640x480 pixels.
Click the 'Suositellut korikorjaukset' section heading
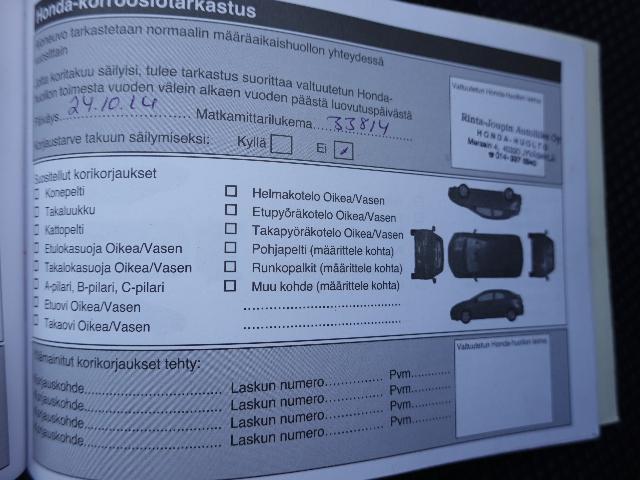(96, 175)
